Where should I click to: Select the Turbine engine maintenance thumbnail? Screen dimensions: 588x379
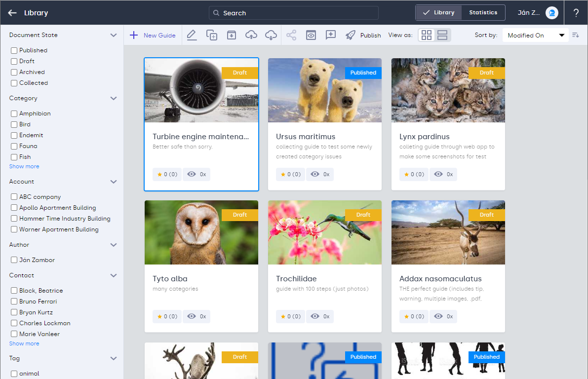click(201, 90)
